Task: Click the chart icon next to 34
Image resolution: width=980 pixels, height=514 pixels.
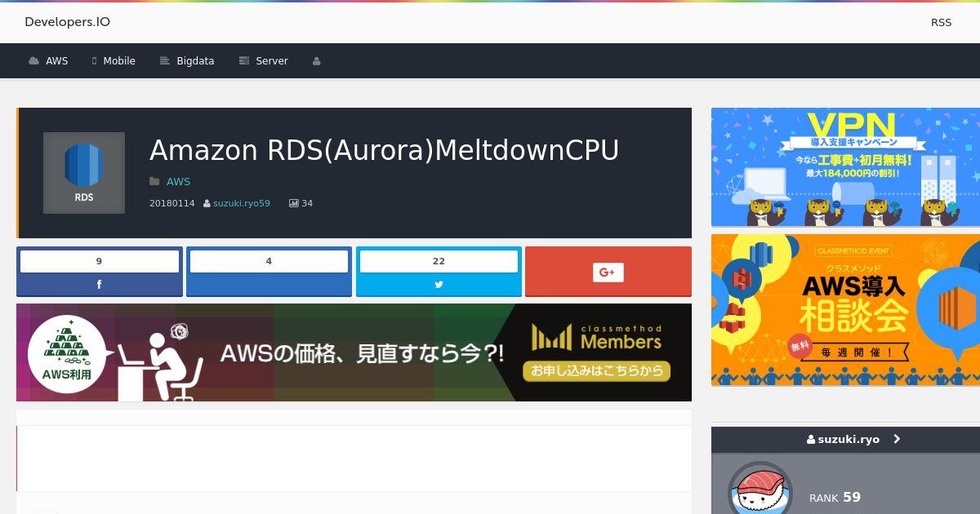Action: 294,203
